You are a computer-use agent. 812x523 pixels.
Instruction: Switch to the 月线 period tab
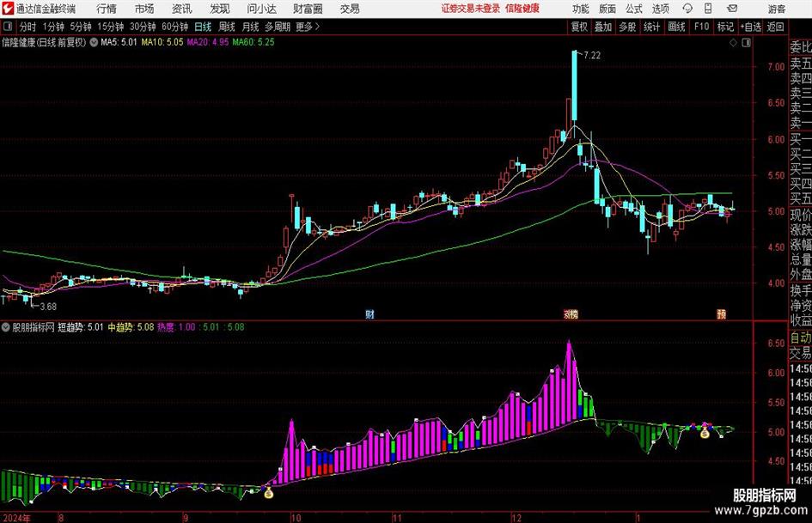tap(251, 27)
